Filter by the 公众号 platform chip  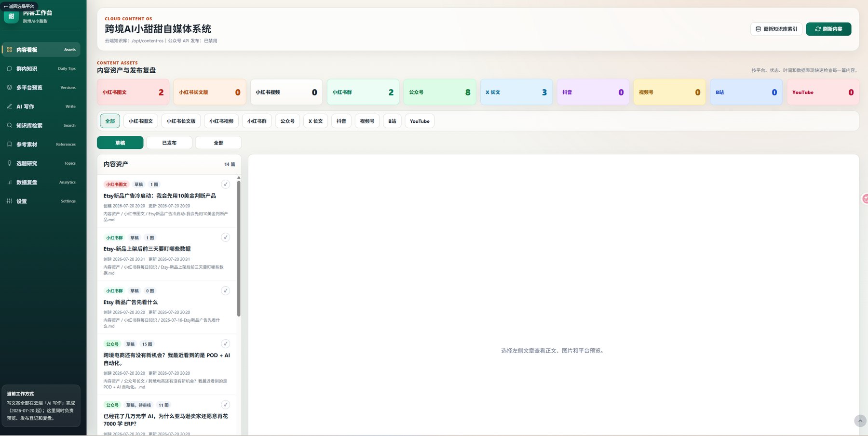[287, 121]
